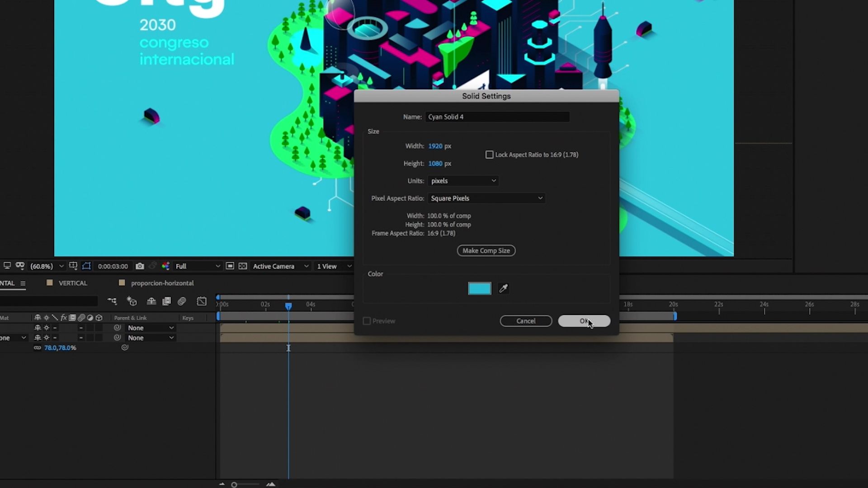The width and height of the screenshot is (868, 488).
Task: Toggle shy switch on first layer row
Action: [x=38, y=328]
